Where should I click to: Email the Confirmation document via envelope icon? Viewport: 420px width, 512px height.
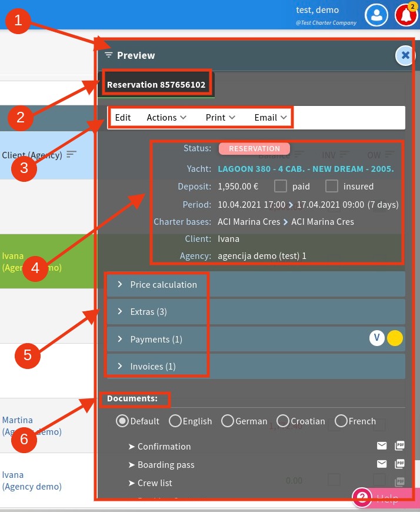pos(382,446)
